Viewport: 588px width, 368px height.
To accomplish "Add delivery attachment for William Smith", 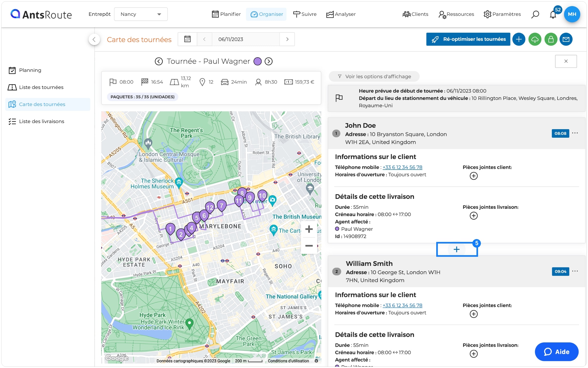I will click(474, 354).
